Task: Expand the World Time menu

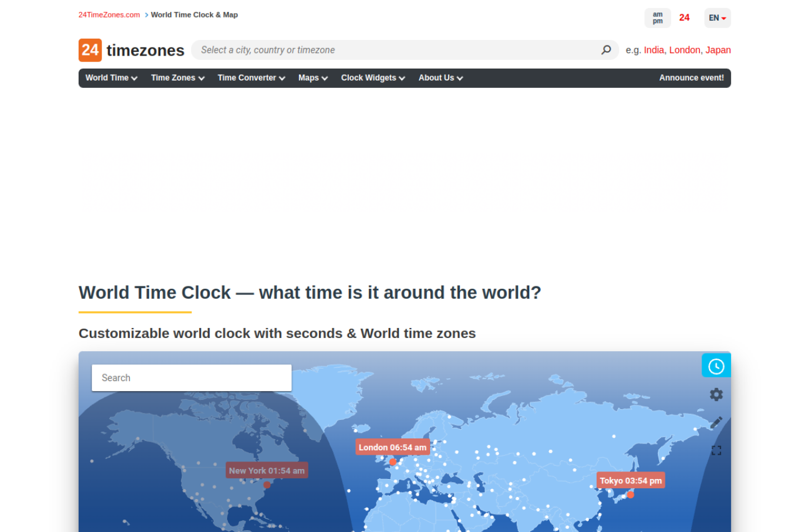Action: pyautogui.click(x=111, y=78)
